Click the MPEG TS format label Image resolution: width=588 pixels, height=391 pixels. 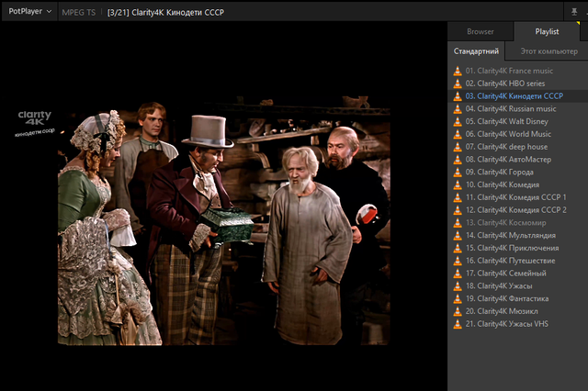[x=79, y=12]
